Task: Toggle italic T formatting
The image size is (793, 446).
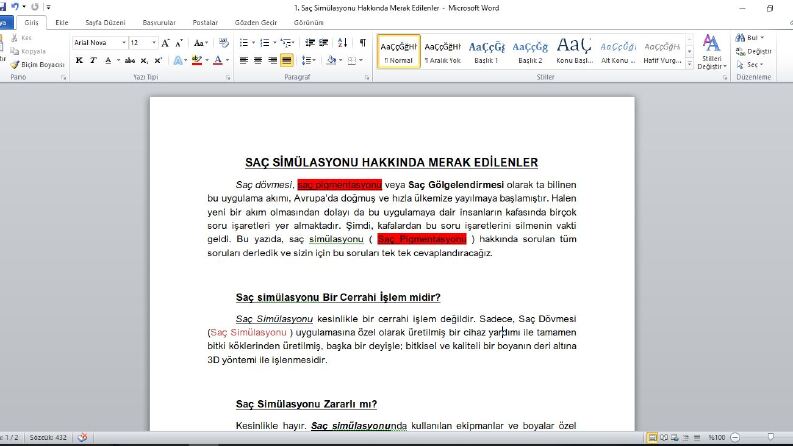Action: (x=93, y=60)
